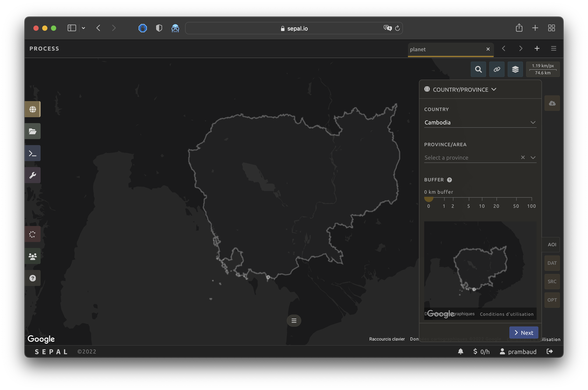The image size is (588, 390).
Task: Open the Process globe icon in sidebar
Action: pyautogui.click(x=32, y=109)
